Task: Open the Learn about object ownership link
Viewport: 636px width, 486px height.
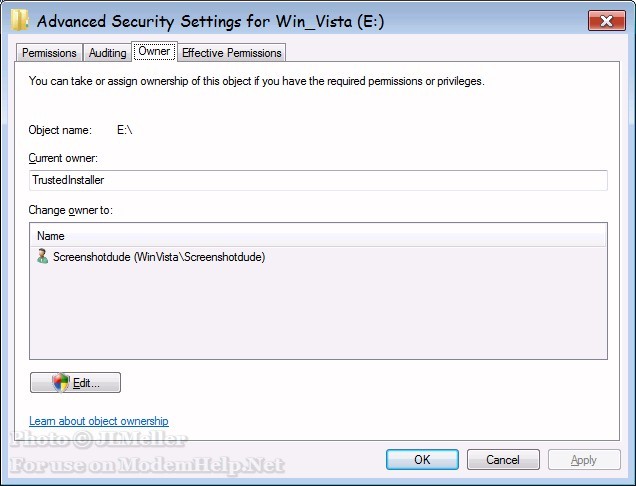Action: 99,421
